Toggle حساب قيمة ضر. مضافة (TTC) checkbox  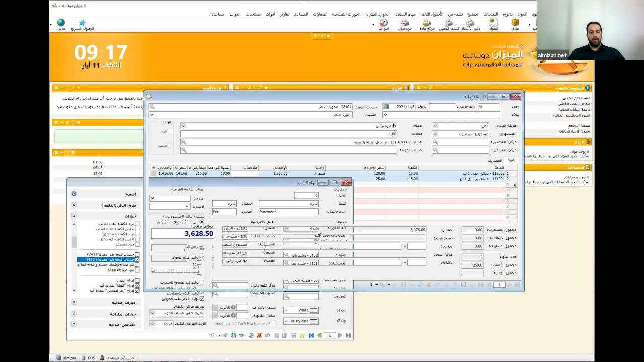click(137, 260)
